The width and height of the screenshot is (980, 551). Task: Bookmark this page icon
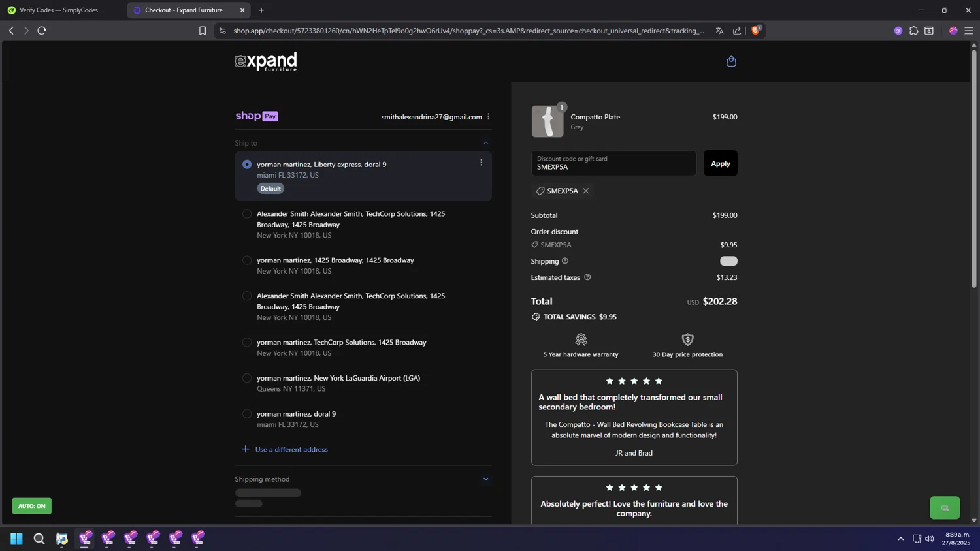point(203,31)
